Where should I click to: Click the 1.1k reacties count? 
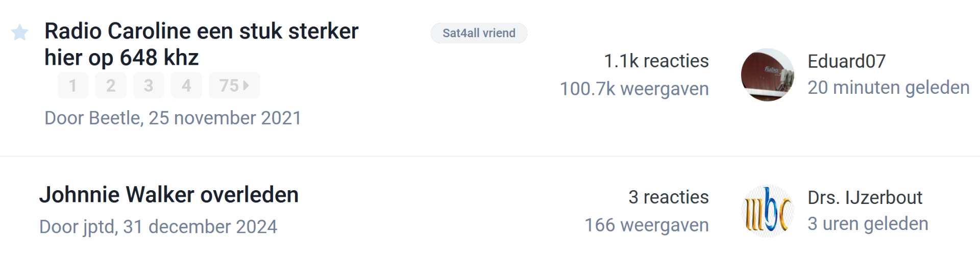pos(656,61)
